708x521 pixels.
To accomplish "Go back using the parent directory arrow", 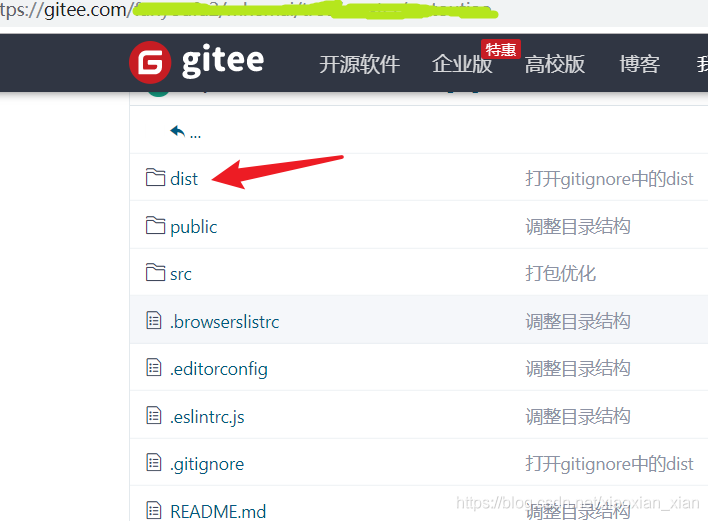I will 177,131.
